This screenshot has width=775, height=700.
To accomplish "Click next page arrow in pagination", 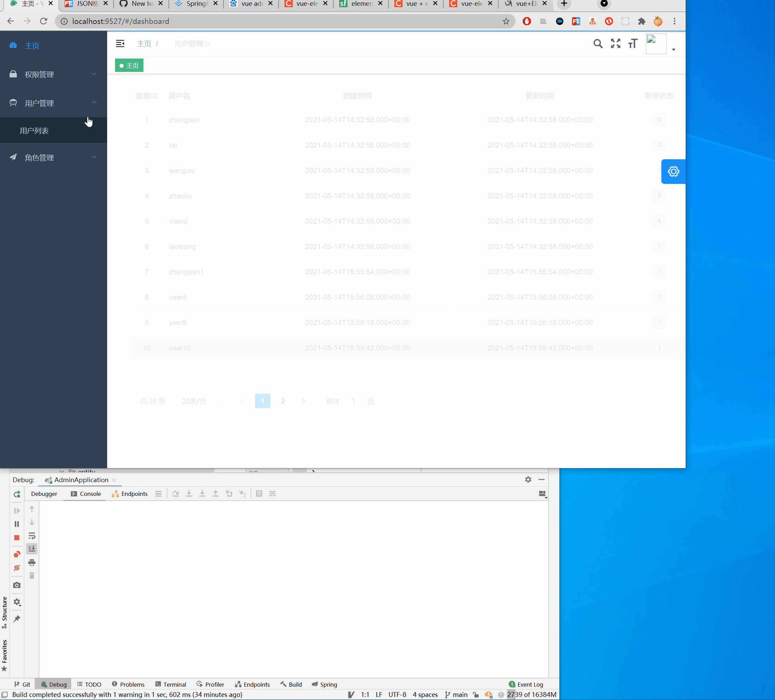I will pos(304,401).
